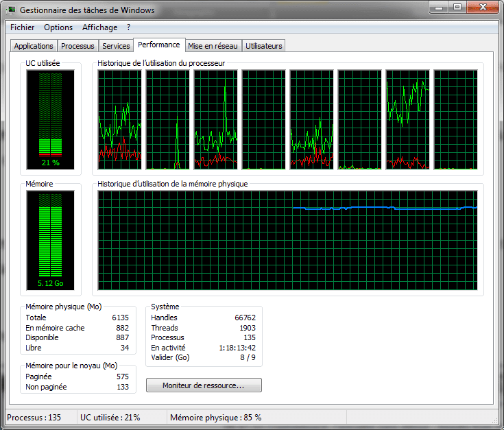The image size is (504, 430).
Task: Switch to the Services tab
Action: click(116, 46)
